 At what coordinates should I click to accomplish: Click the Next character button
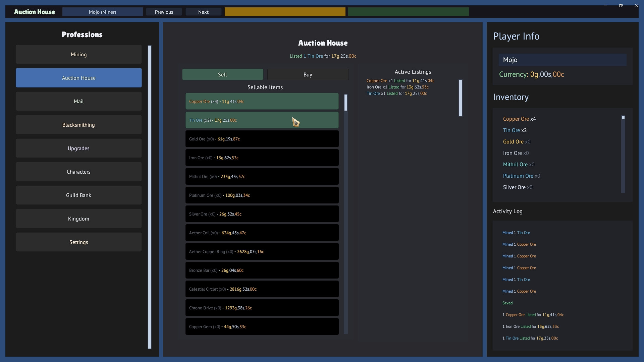coord(203,12)
